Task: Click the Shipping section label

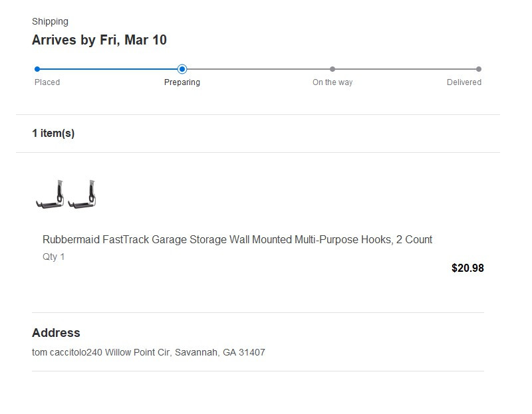Action: pyautogui.click(x=51, y=22)
